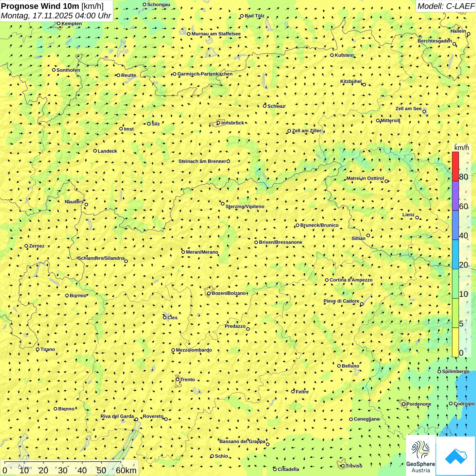The image size is (476, 476).
Task: Click the Cortina d'Ampezzo marker
Action: coord(327,280)
